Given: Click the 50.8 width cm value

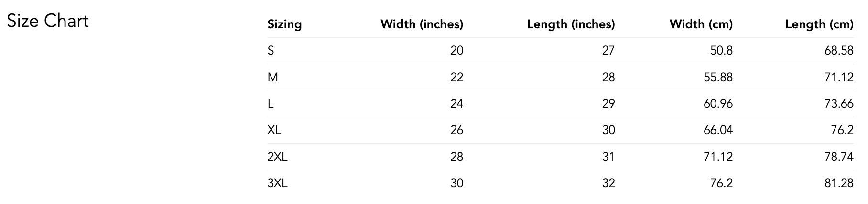Looking at the screenshot, I should click(721, 50).
